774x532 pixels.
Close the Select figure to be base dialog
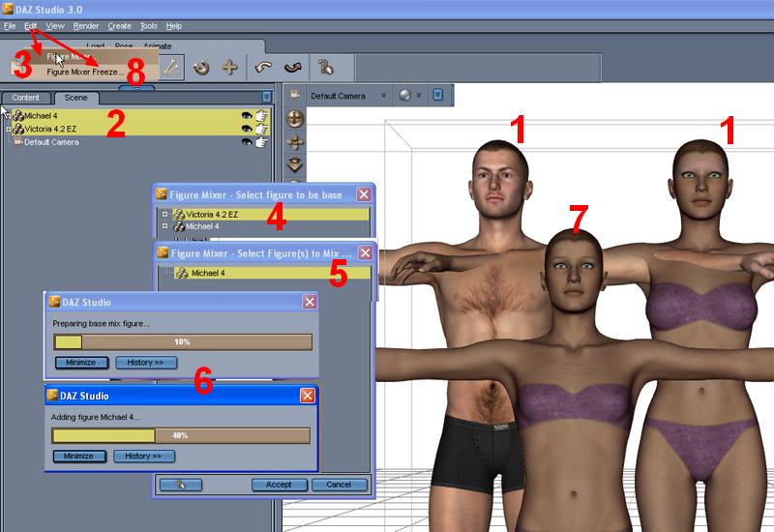[x=364, y=194]
